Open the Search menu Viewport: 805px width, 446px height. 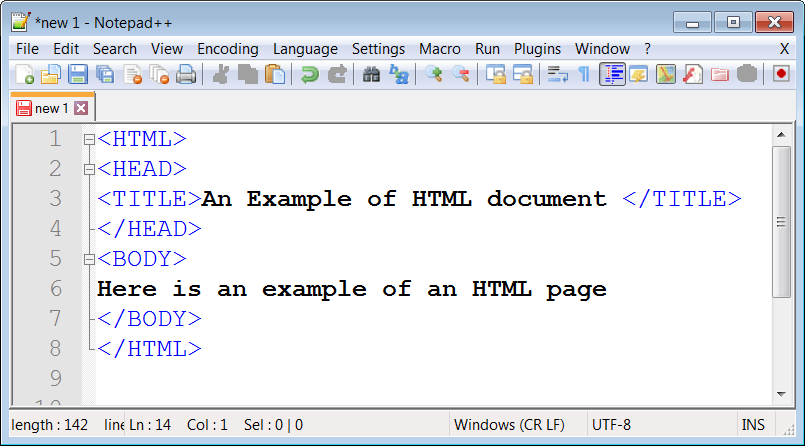point(115,49)
